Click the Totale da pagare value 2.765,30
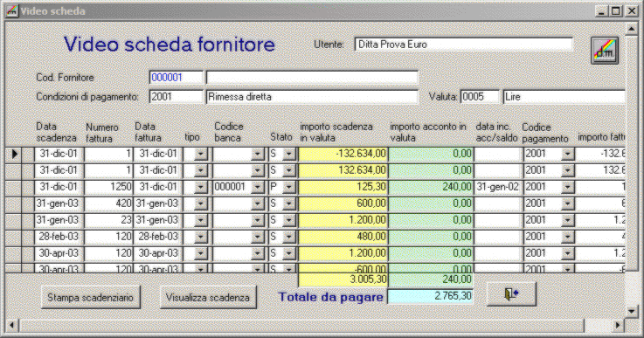The width and height of the screenshot is (644, 338). click(x=430, y=296)
